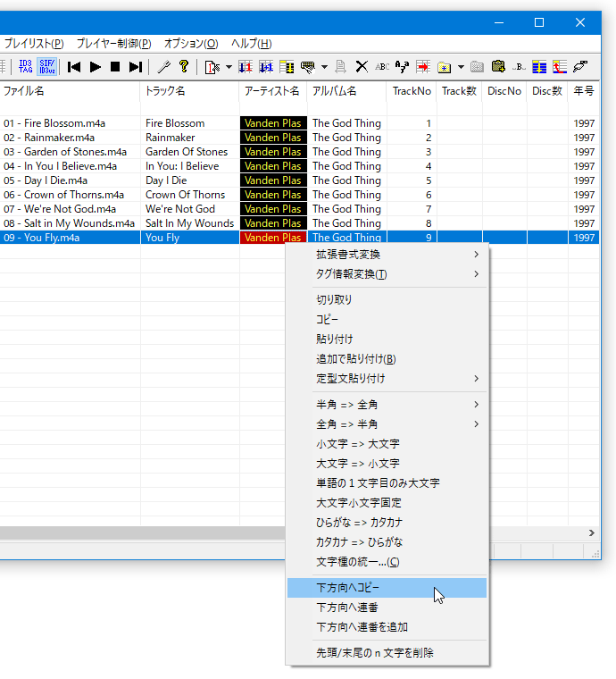Image resolution: width=616 pixels, height=679 pixels.
Task: Expand the タグ情報変換(T) submenu
Action: coord(387,274)
